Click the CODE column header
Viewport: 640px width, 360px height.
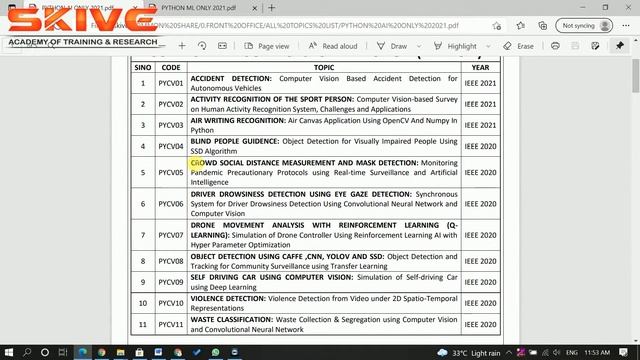tap(171, 68)
